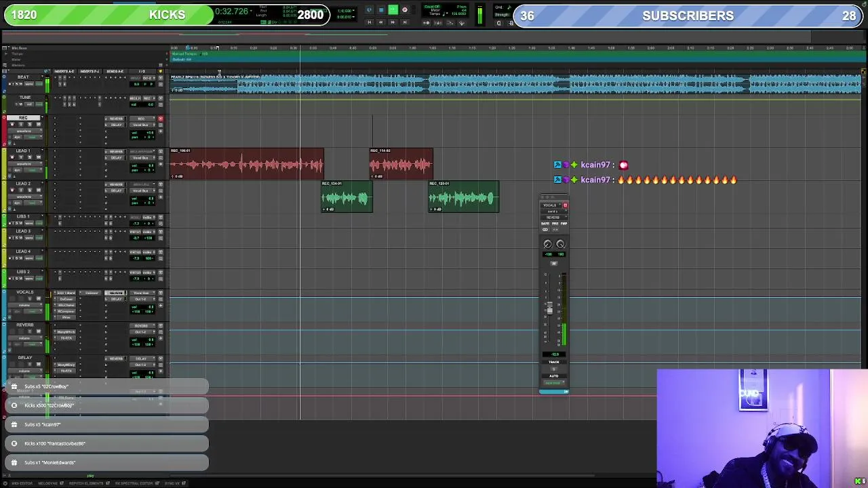
Task: Open the REVERB send on REC track
Action: (116, 119)
